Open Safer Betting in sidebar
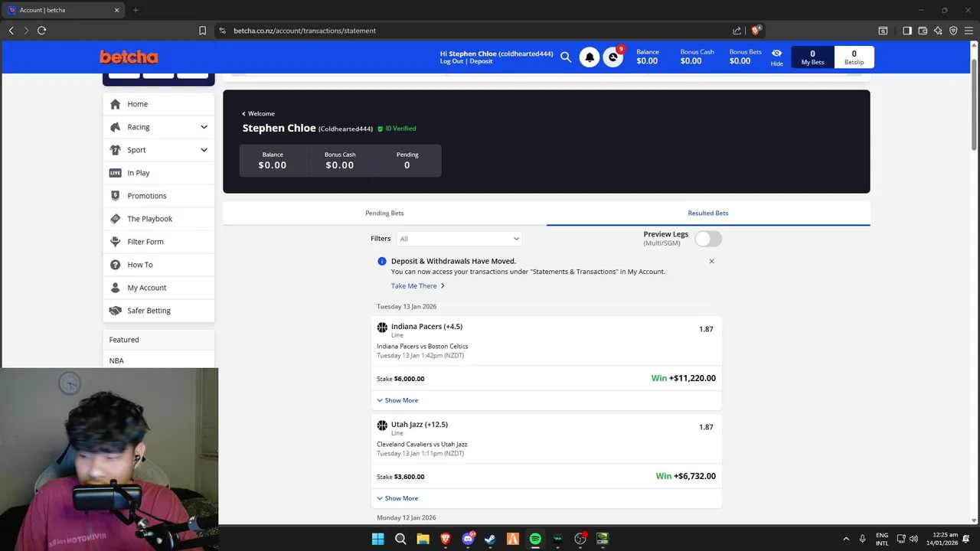Viewport: 980px width, 551px height. coord(158,311)
